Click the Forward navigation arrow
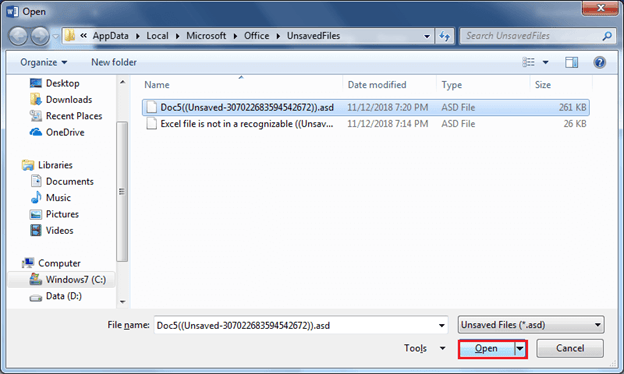This screenshot has height=374, width=624. [x=40, y=36]
